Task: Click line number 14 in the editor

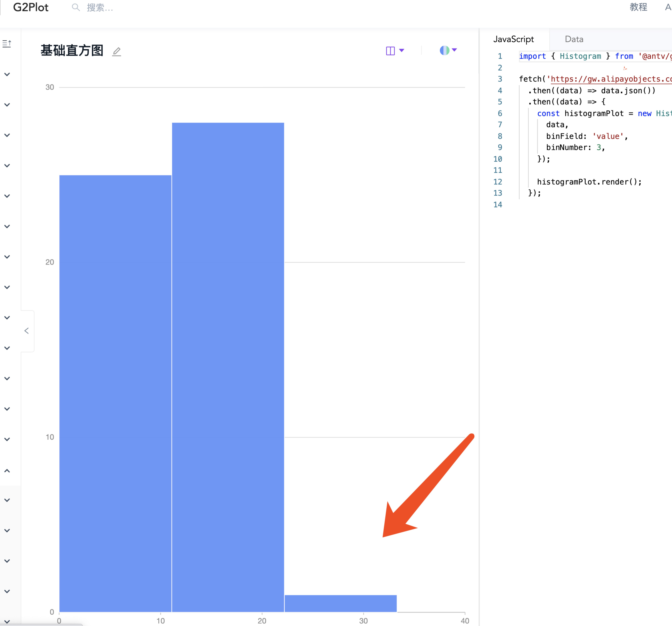Action: pyautogui.click(x=498, y=205)
